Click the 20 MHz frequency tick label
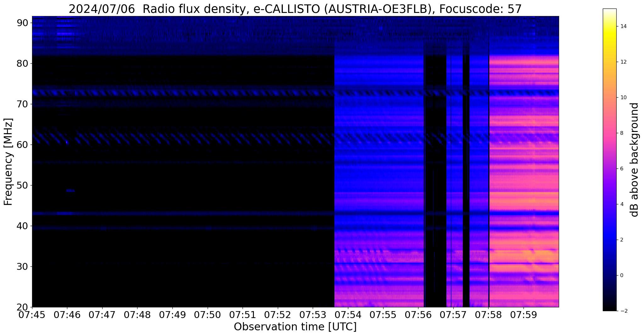Image resolution: width=644 pixels, height=336 pixels. 23,307
